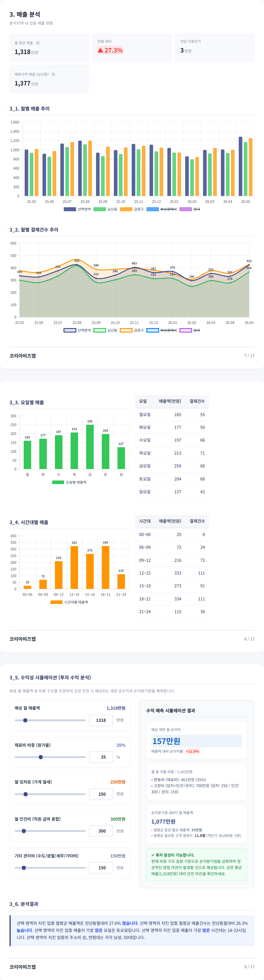Show 전국 series in 월별 결제건수 추이 chart

coord(190,330)
